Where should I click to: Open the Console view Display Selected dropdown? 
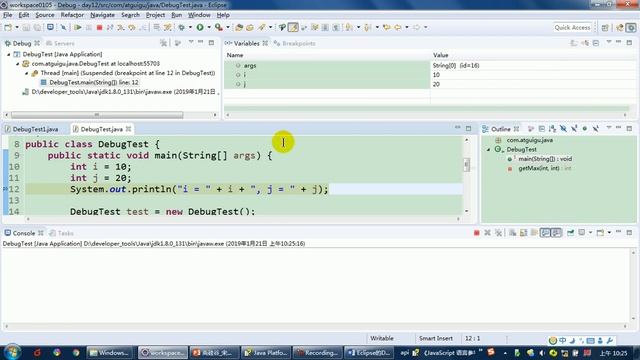(x=590, y=233)
